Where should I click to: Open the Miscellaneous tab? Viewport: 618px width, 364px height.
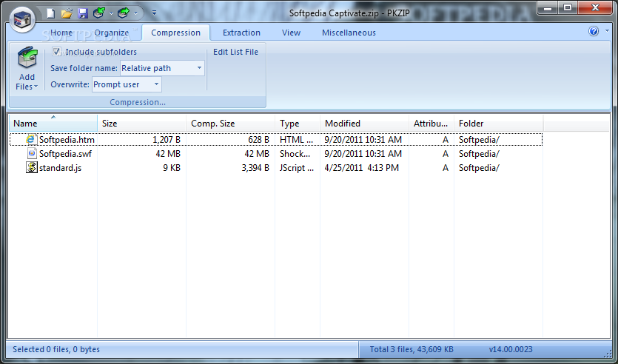point(349,33)
